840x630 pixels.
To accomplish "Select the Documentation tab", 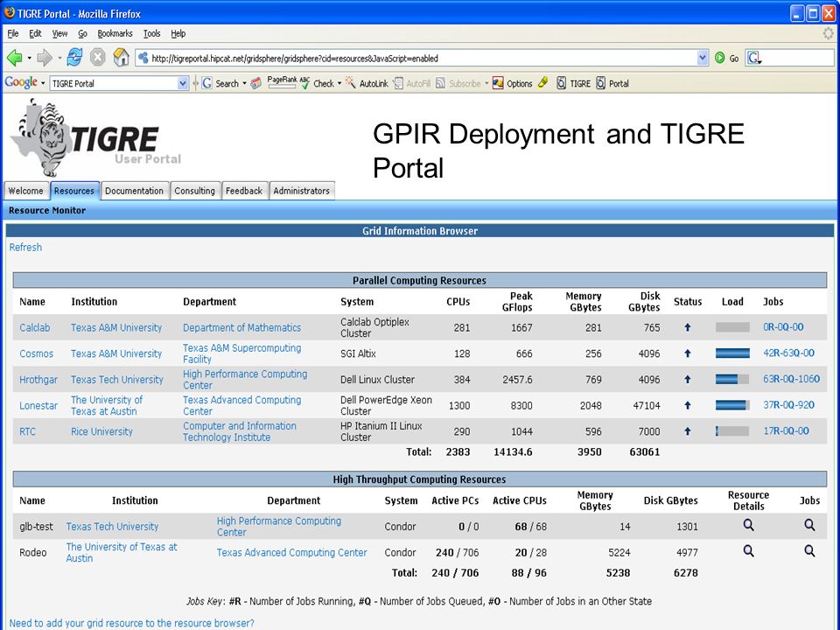I will (135, 191).
